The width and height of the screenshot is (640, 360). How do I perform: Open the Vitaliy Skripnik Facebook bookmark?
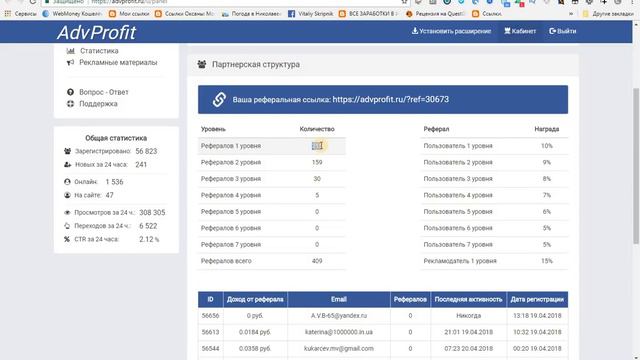[311, 14]
